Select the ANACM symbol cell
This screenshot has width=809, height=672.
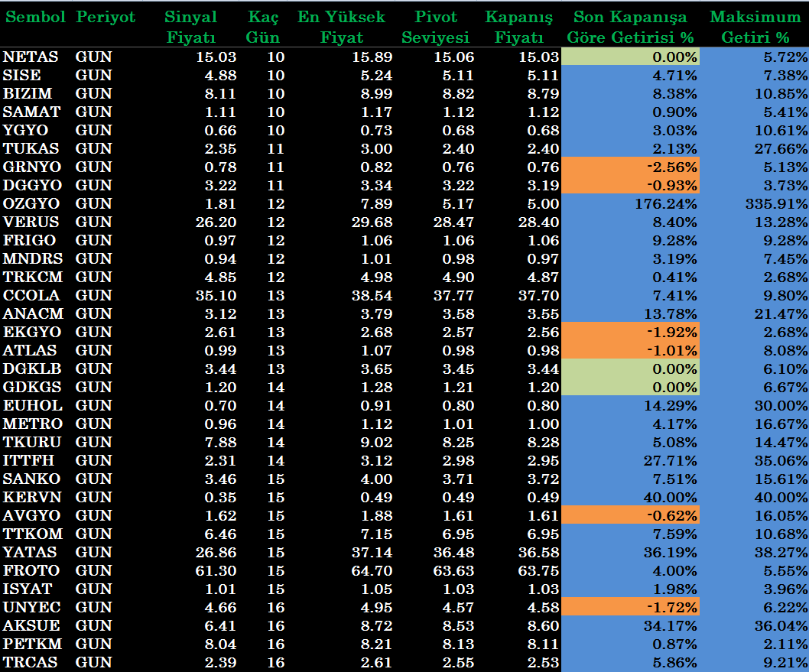pos(33,313)
